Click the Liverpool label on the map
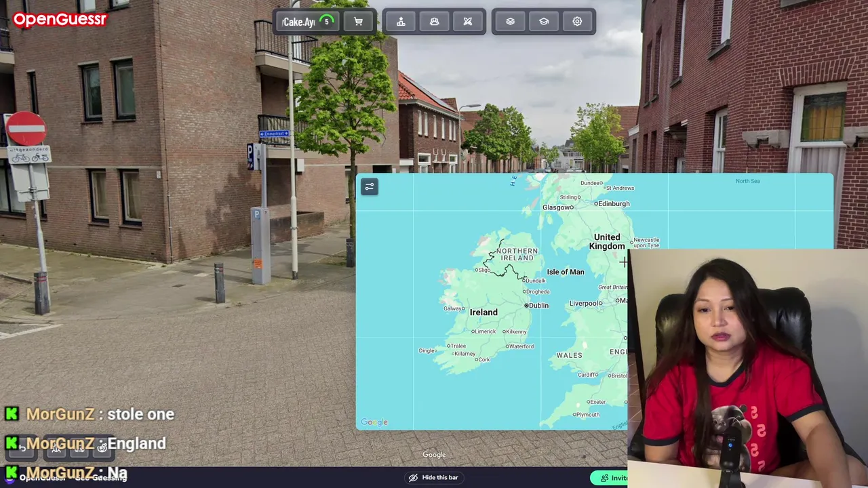868x488 pixels. click(x=586, y=304)
